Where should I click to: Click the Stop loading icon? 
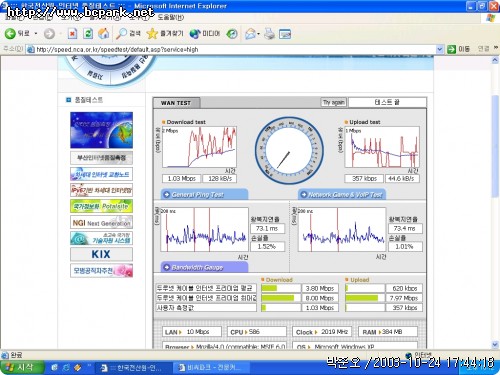click(72, 33)
